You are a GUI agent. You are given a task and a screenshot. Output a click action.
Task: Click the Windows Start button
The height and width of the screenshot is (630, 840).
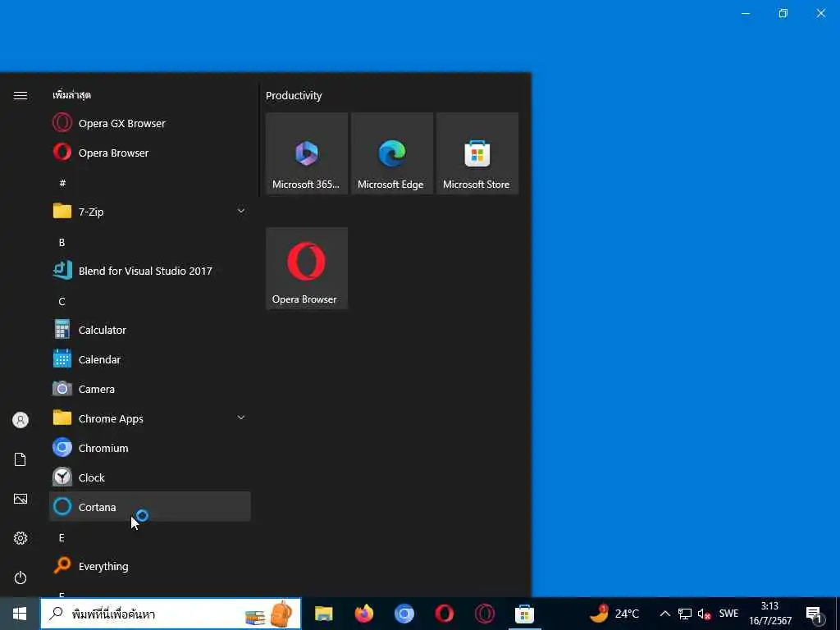point(20,614)
